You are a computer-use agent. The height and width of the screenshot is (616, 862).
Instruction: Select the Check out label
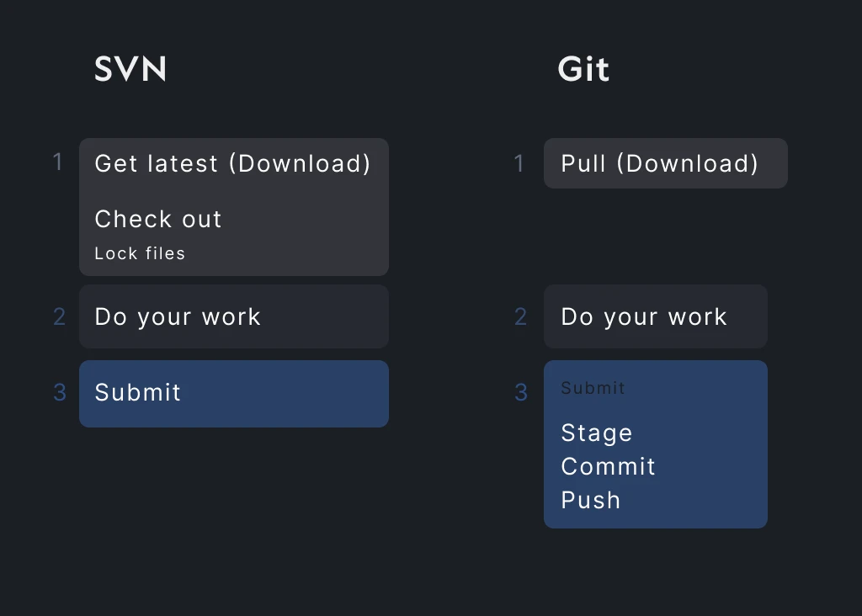158,219
